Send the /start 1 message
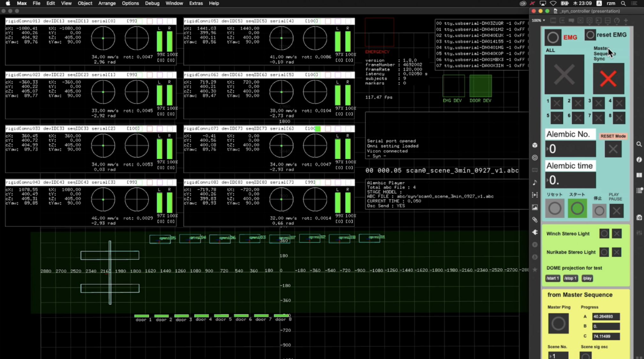The width and height of the screenshot is (644, 359). coord(553,278)
